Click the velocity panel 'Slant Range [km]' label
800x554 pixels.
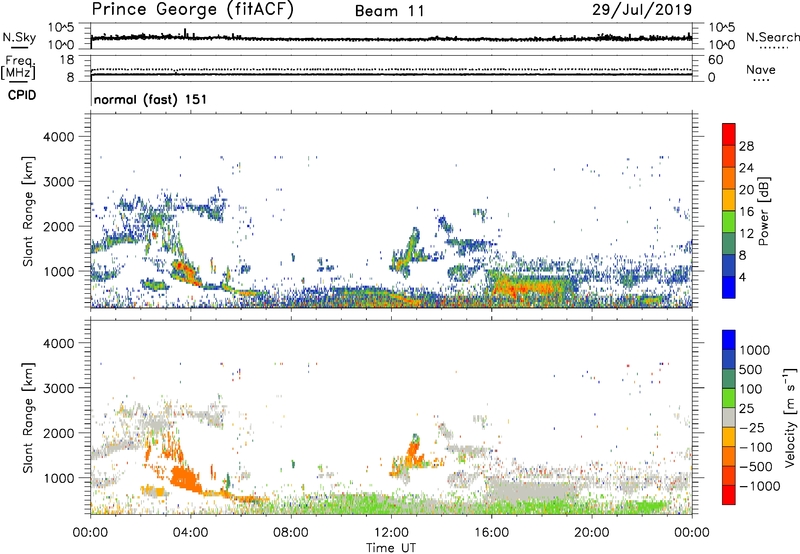pos(28,418)
